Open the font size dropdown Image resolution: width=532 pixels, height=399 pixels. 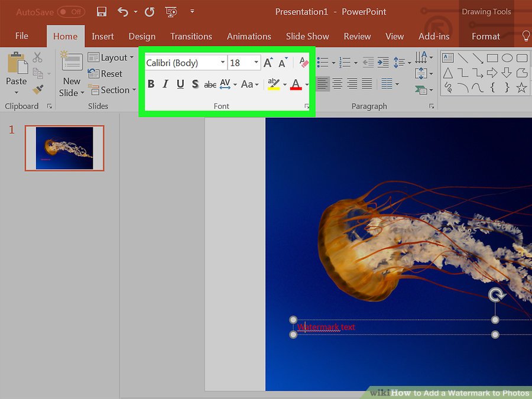pos(256,63)
